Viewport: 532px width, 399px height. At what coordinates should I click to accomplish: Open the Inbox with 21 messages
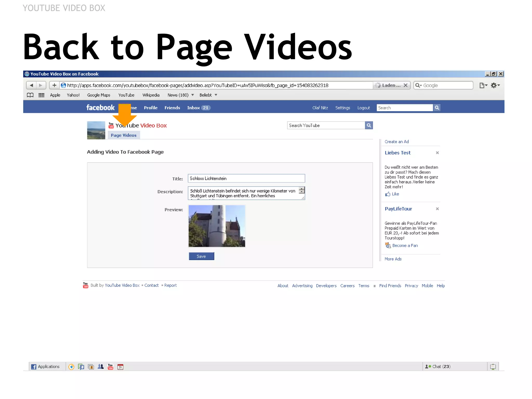tap(199, 108)
